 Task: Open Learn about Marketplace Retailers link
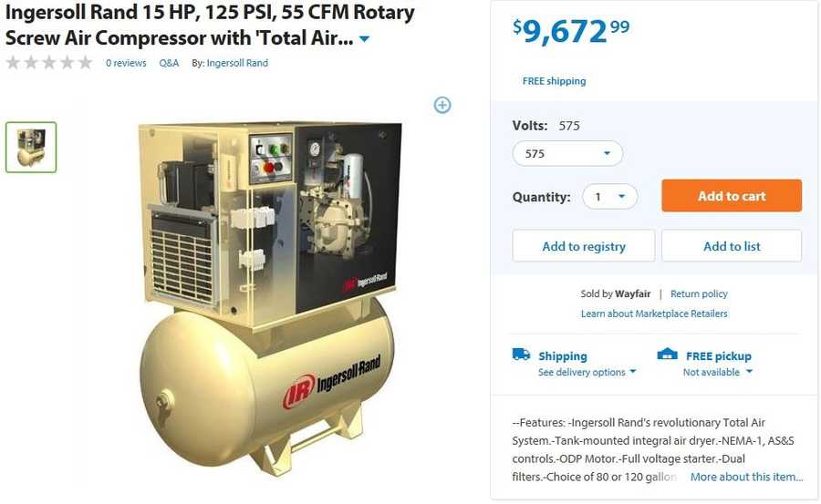click(654, 314)
